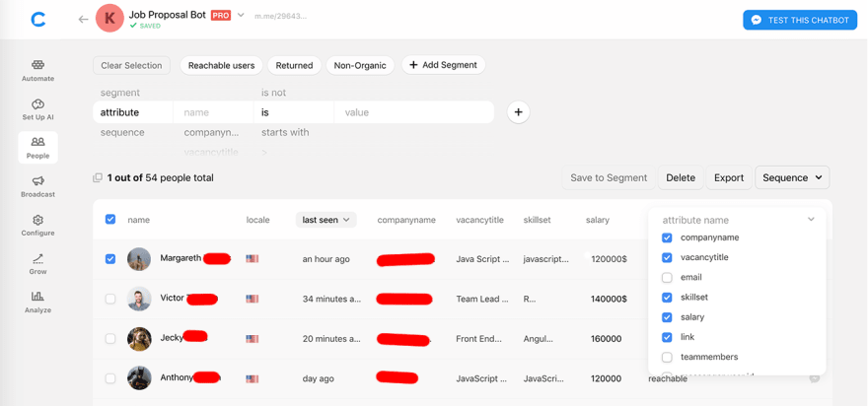Image resolution: width=868 pixels, height=406 pixels.
Task: Open the Analyze sidebar section
Action: [37, 302]
